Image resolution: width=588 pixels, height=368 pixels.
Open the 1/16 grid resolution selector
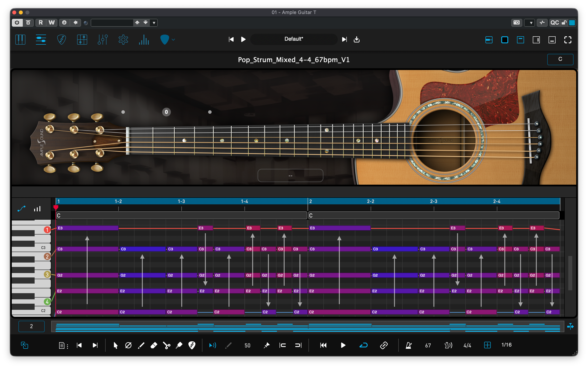pyautogui.click(x=506, y=345)
